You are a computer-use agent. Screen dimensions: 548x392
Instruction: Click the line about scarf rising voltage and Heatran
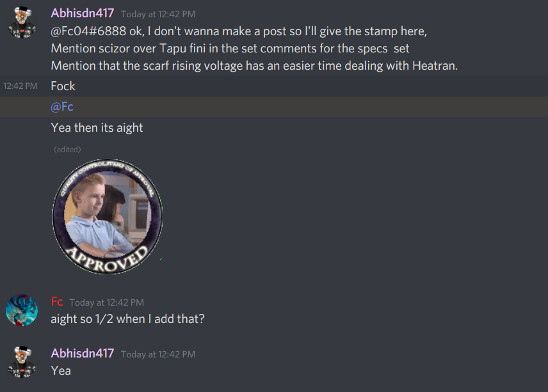tap(254, 66)
